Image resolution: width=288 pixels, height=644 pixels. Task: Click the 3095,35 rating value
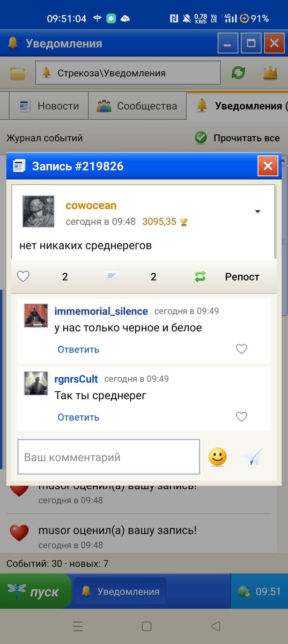(x=159, y=222)
